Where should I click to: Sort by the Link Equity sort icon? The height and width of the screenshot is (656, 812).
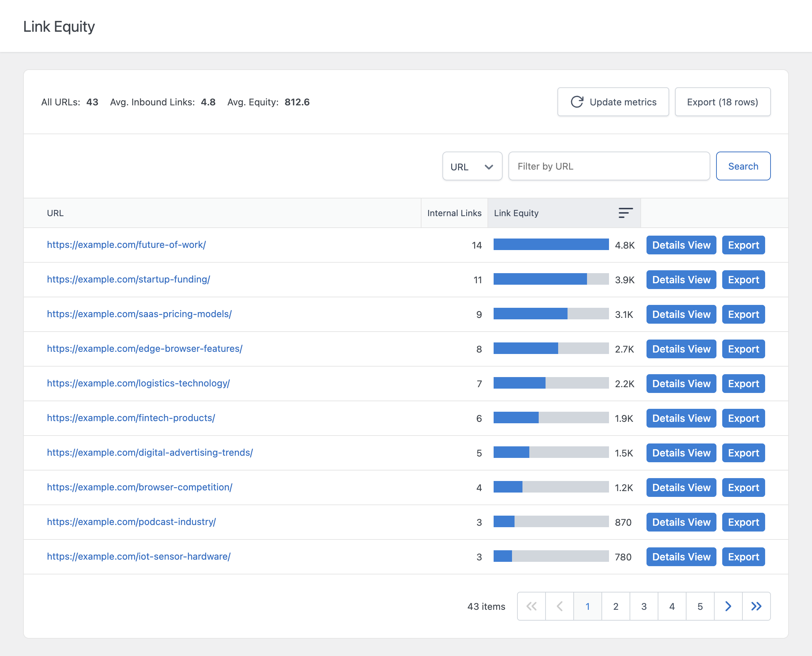coord(625,213)
